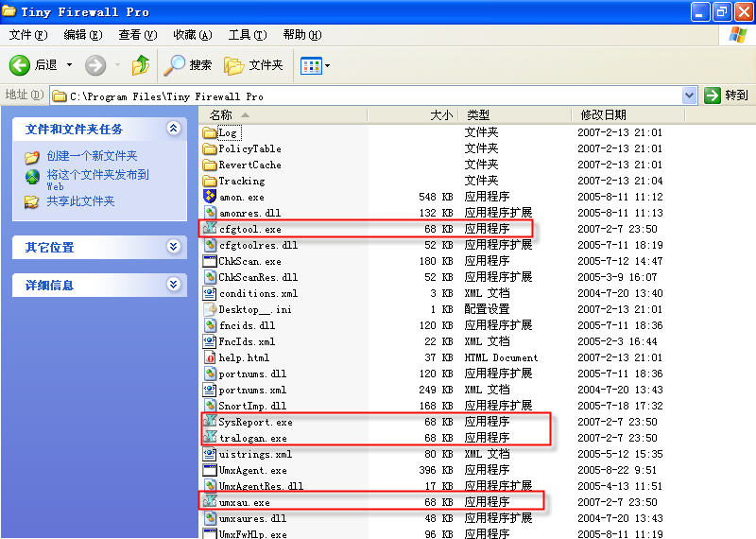Select file name portnums.xml

point(252,390)
